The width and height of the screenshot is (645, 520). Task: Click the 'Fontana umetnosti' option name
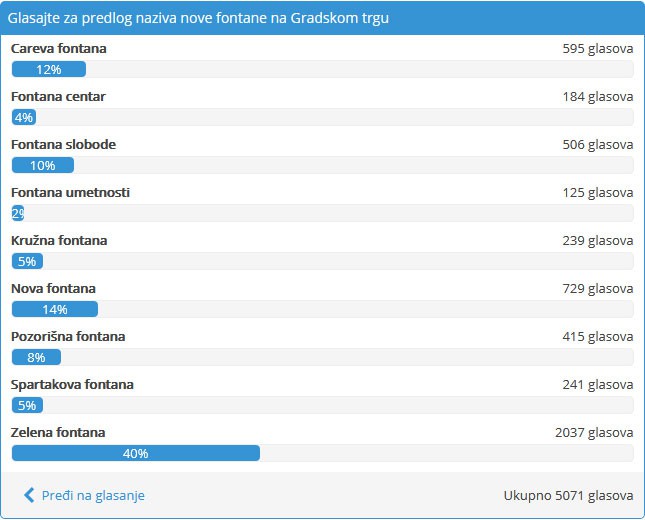click(70, 193)
